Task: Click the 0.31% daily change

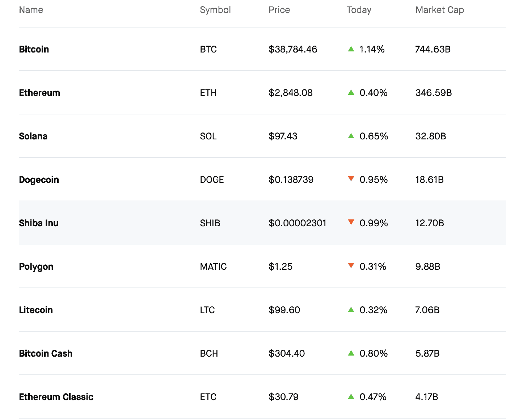Action: tap(373, 266)
